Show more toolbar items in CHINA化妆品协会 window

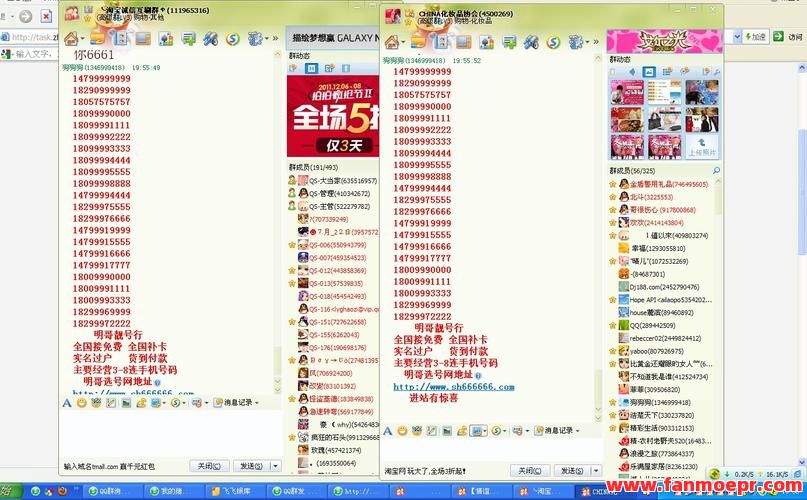pyautogui.click(x=596, y=42)
